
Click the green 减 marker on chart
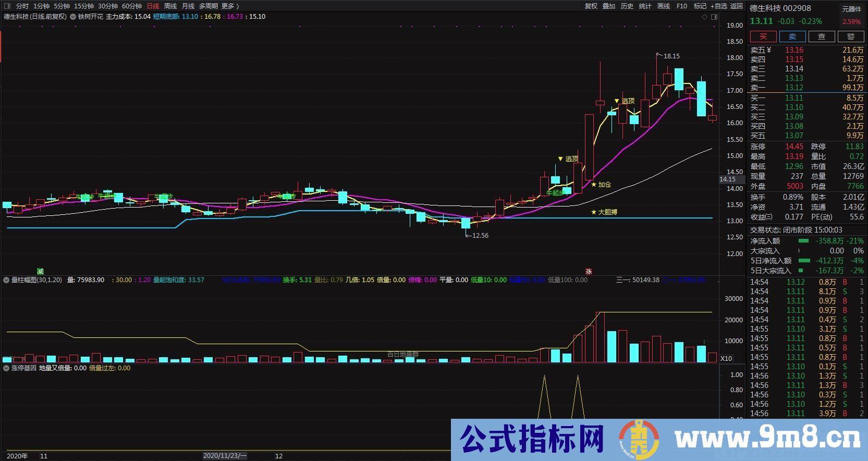point(40,272)
